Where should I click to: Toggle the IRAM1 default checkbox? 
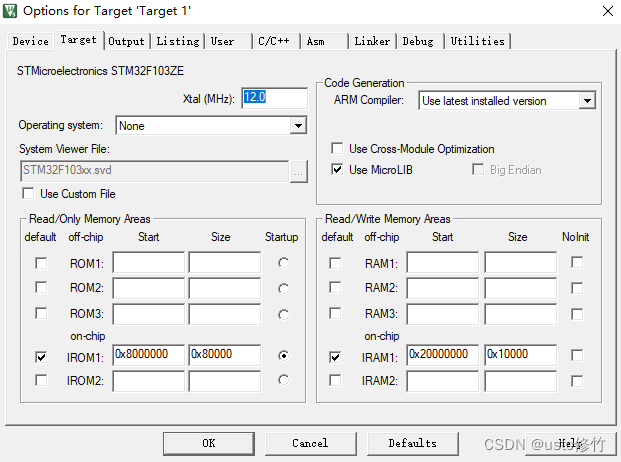coord(335,357)
